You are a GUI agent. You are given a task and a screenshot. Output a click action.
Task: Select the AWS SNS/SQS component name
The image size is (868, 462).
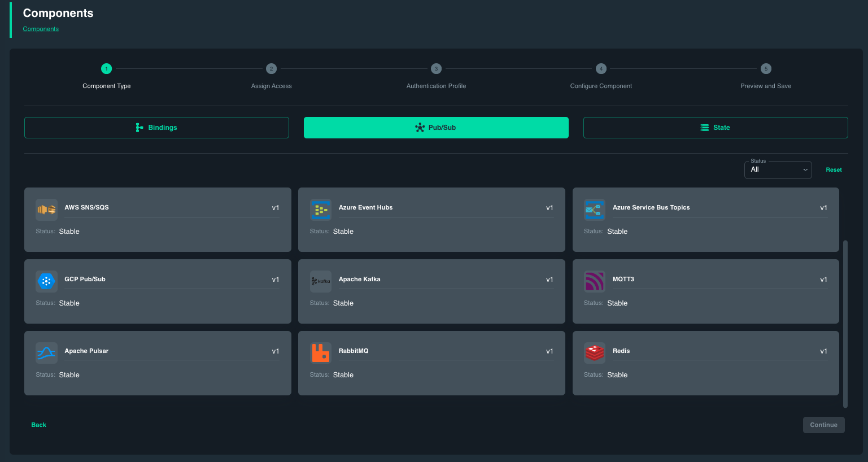(x=86, y=207)
